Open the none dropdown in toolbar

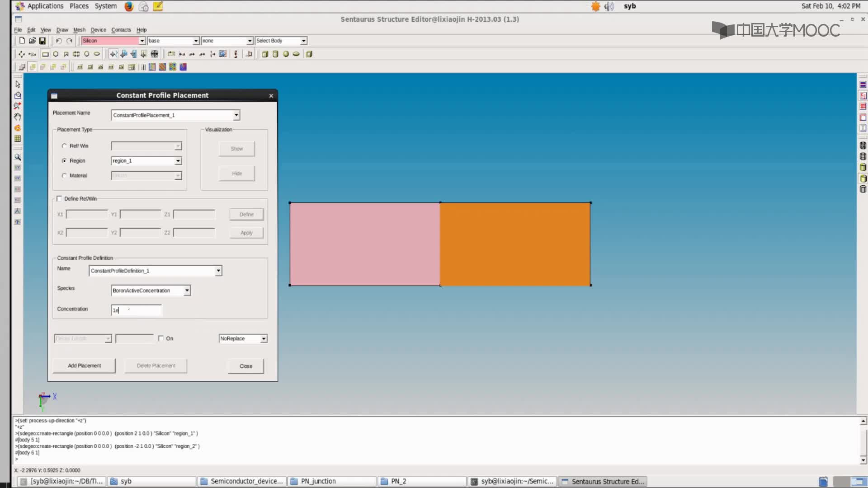pyautogui.click(x=250, y=41)
